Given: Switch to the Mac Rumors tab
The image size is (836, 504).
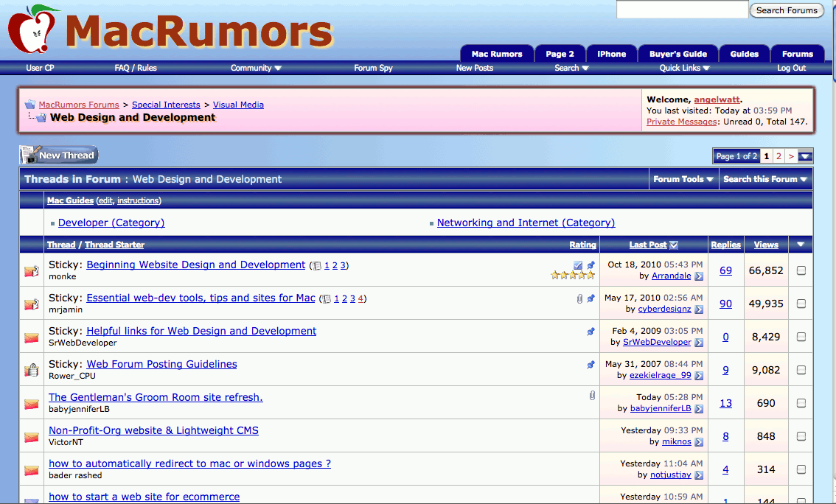Looking at the screenshot, I should (496, 53).
